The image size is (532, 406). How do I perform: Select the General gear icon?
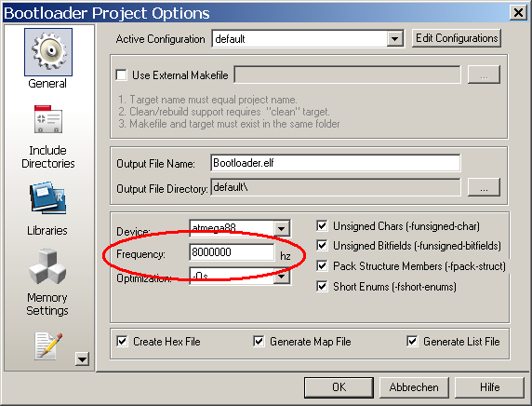(x=48, y=52)
